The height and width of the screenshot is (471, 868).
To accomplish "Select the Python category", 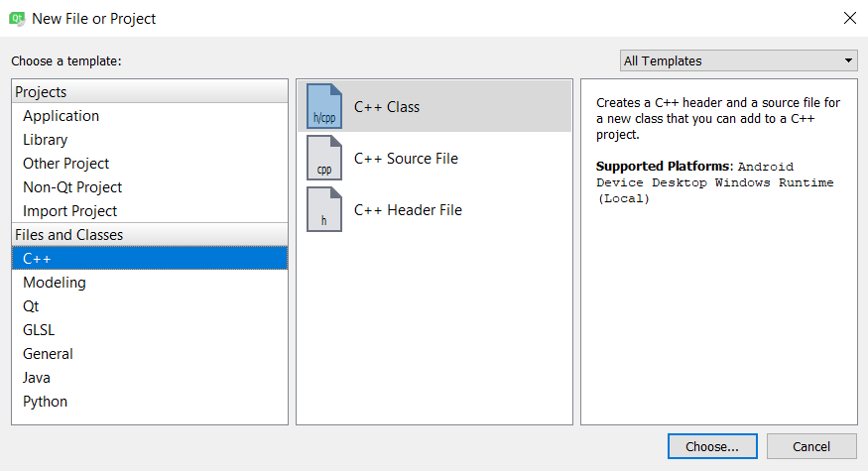I will [46, 402].
